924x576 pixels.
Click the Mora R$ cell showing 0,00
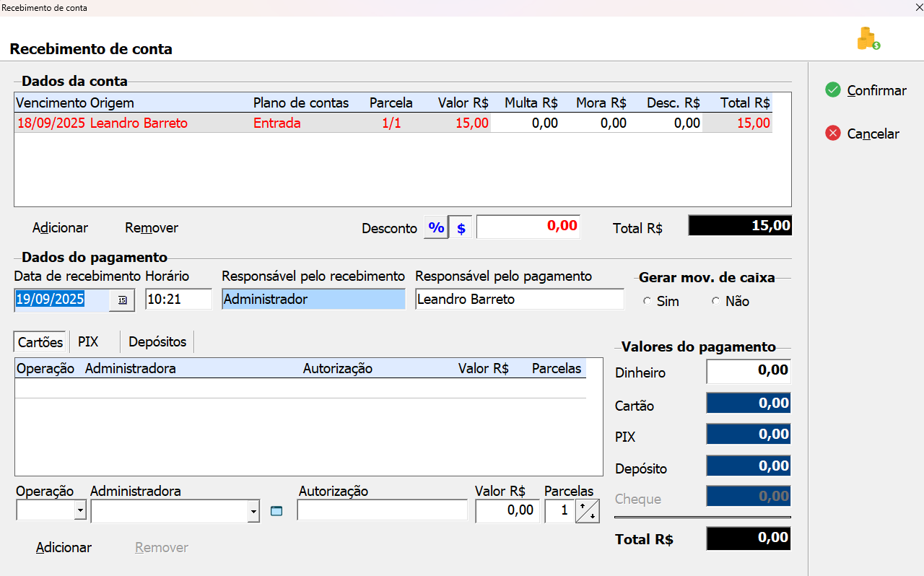(596, 123)
